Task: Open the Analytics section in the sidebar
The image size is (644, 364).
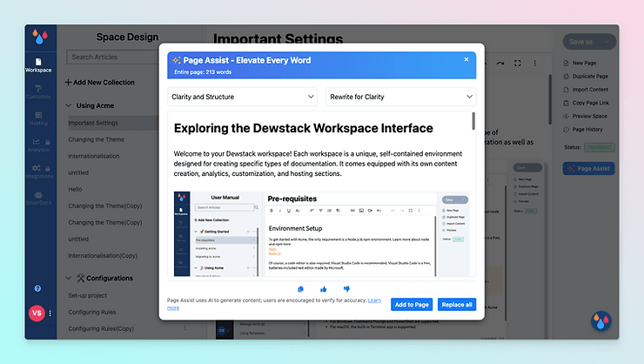Action: 38,145
